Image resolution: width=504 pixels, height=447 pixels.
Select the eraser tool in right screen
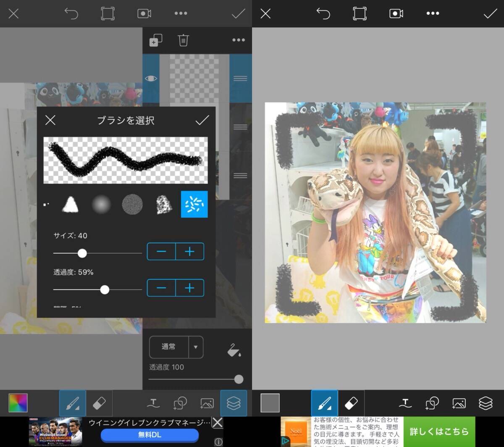tap(351, 403)
